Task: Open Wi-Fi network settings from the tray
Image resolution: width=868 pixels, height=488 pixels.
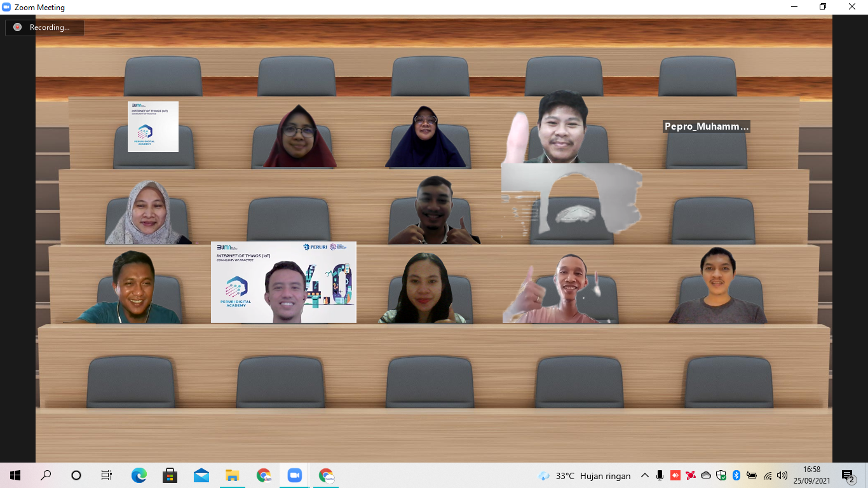Action: 768,475
